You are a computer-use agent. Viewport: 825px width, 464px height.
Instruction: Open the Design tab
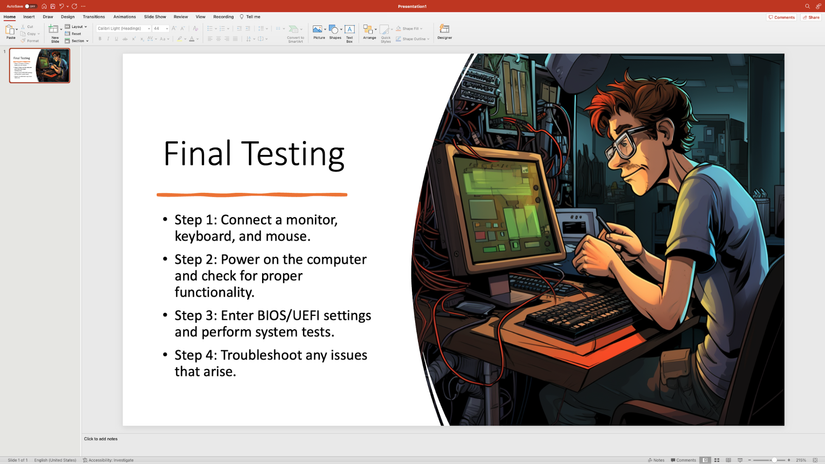click(x=68, y=17)
